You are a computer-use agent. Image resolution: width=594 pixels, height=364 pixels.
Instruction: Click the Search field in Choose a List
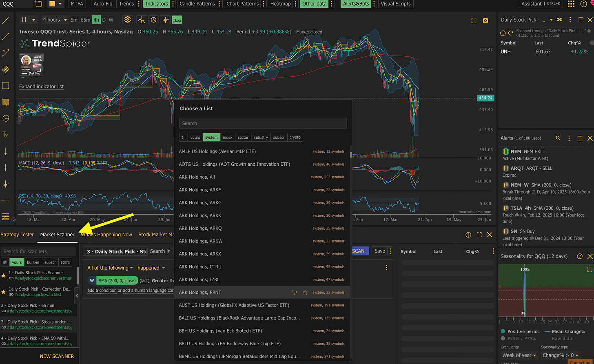263,123
